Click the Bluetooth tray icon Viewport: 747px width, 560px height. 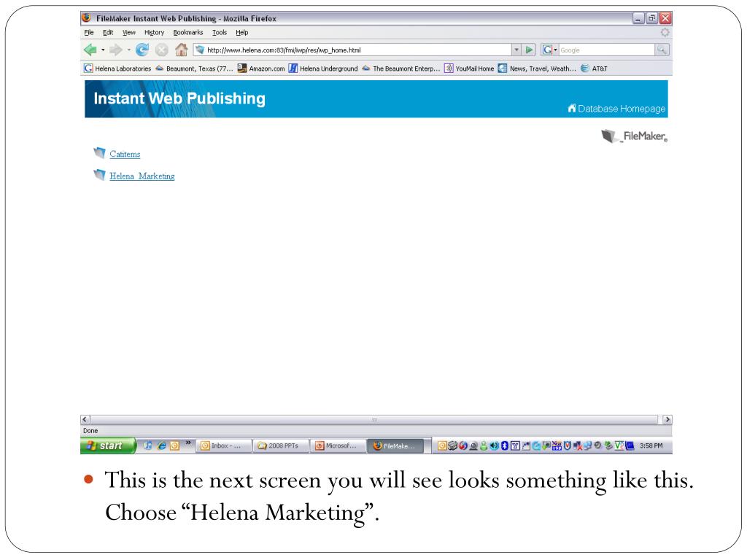point(505,446)
